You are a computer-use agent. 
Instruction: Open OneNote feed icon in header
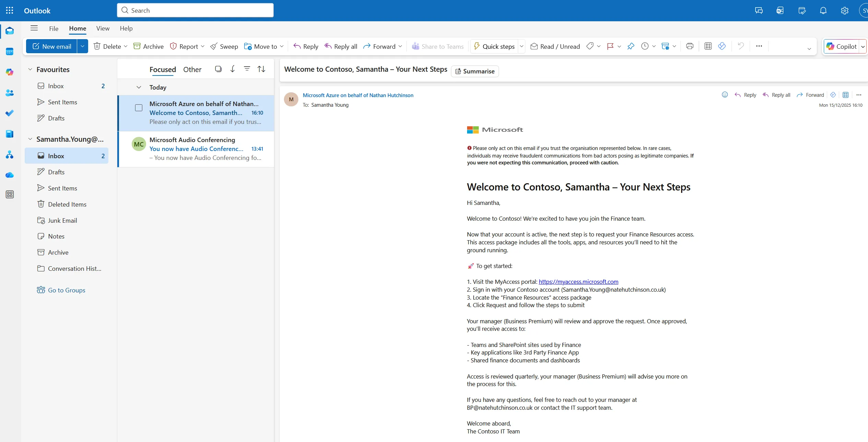[780, 10]
